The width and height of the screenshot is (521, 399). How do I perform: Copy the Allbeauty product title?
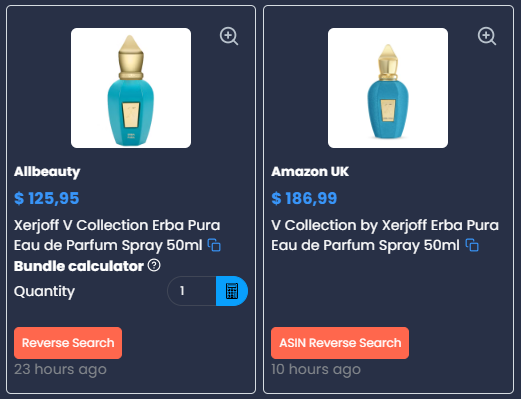pyautogui.click(x=214, y=245)
